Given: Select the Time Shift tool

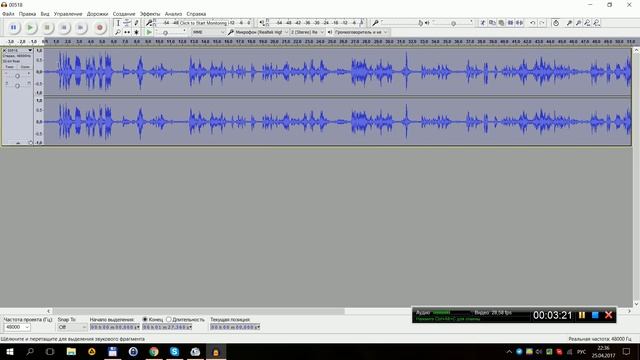Looking at the screenshot, I should [127, 32].
